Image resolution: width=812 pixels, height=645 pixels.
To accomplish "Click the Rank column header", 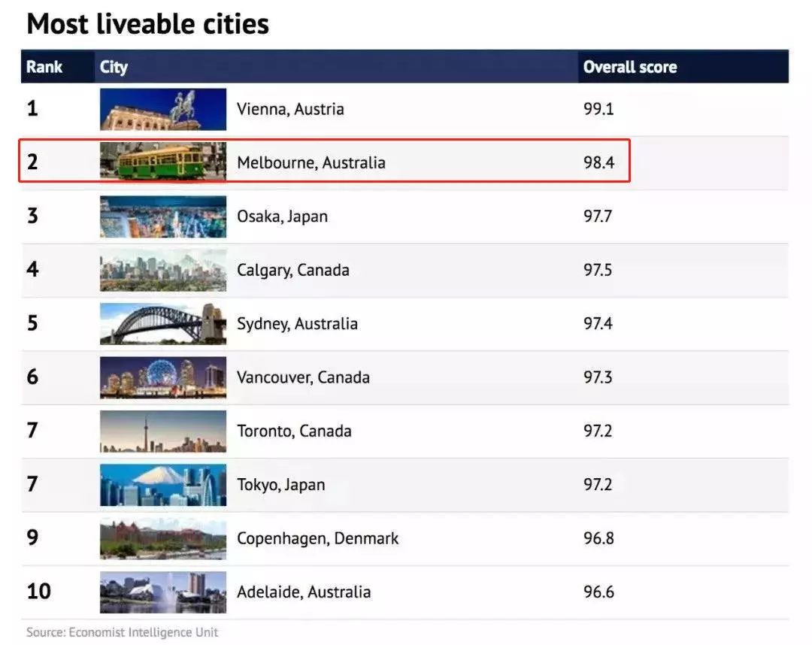I will click(x=44, y=67).
